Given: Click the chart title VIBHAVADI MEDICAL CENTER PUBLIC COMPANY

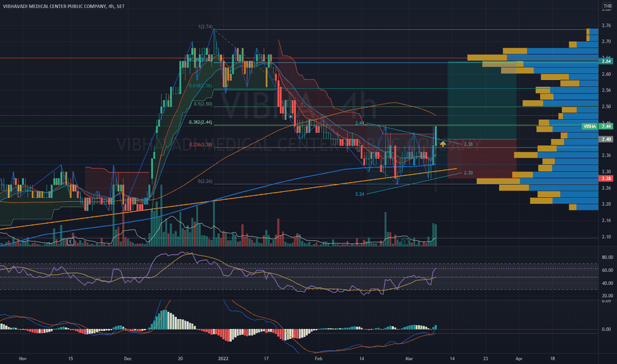Looking at the screenshot, I should pos(54,7).
